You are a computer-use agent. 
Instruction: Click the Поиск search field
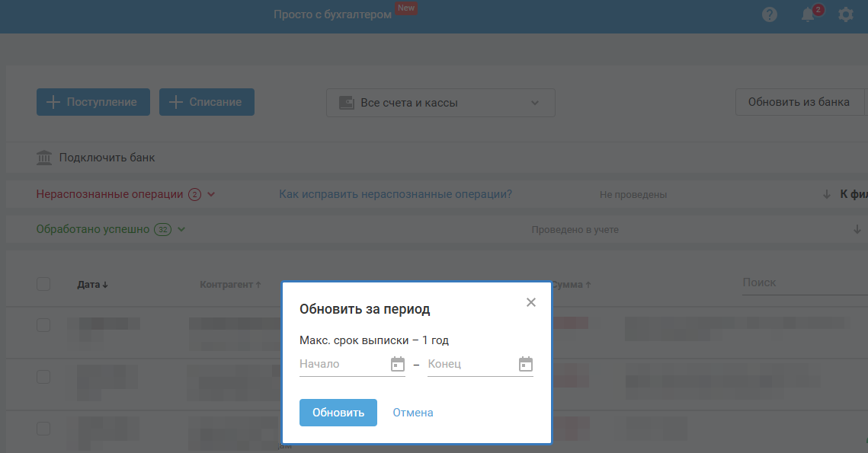pos(805,282)
